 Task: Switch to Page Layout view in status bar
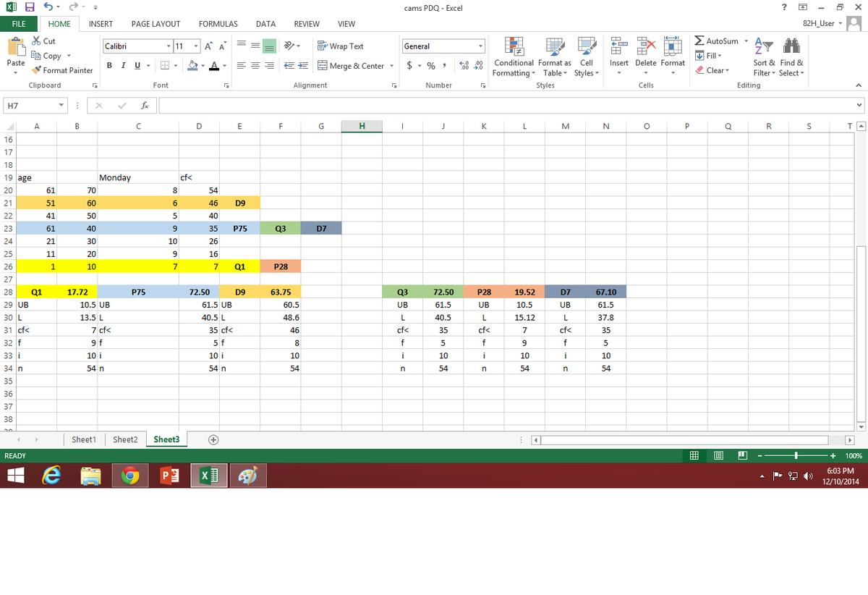[x=720, y=456]
